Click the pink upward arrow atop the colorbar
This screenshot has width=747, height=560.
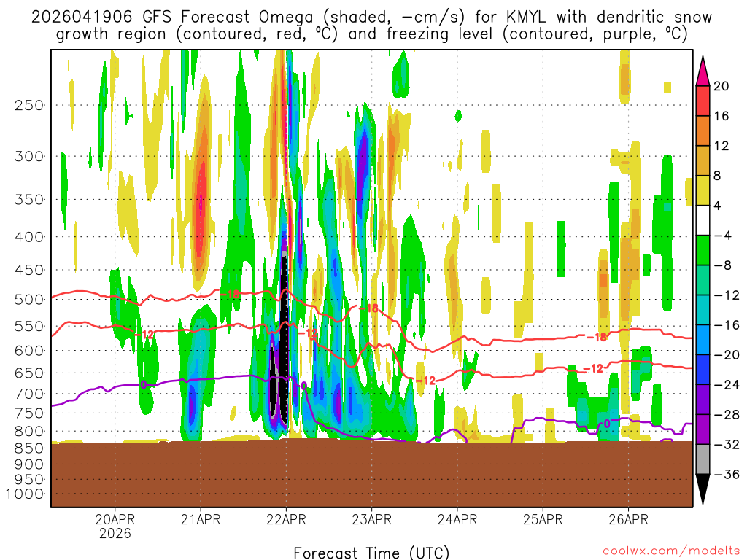click(x=703, y=70)
